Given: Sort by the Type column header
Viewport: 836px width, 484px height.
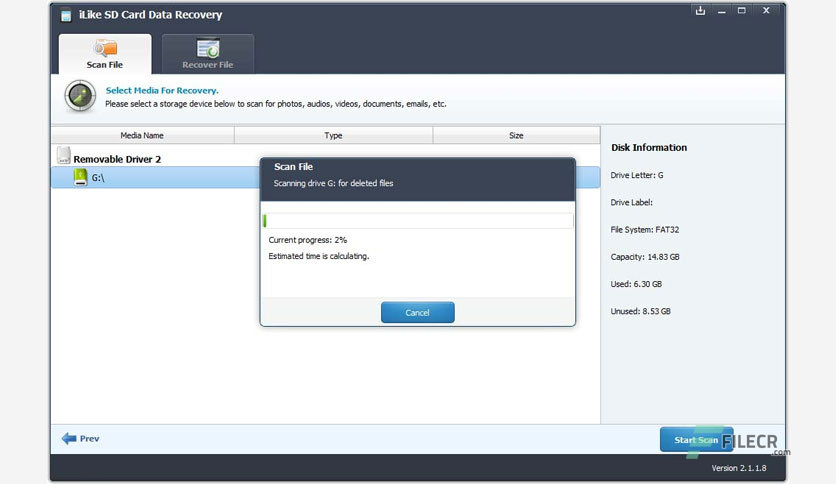Looking at the screenshot, I should pos(333,135).
